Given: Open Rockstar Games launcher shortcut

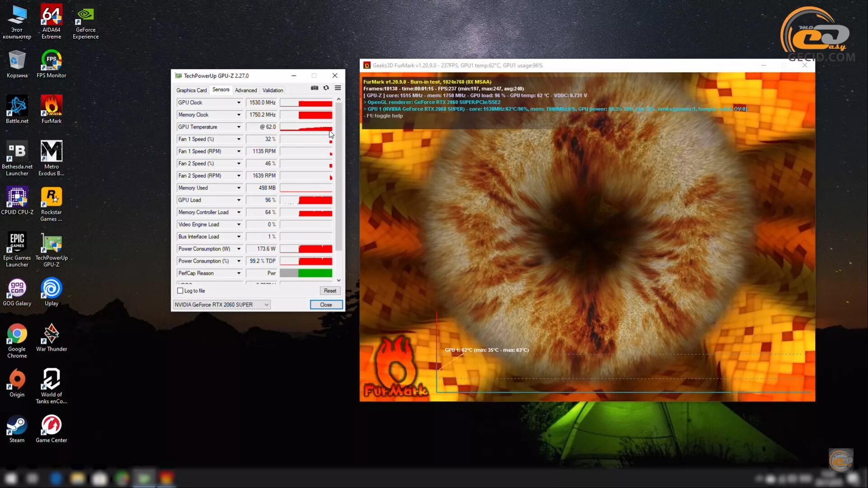Looking at the screenshot, I should (51, 203).
